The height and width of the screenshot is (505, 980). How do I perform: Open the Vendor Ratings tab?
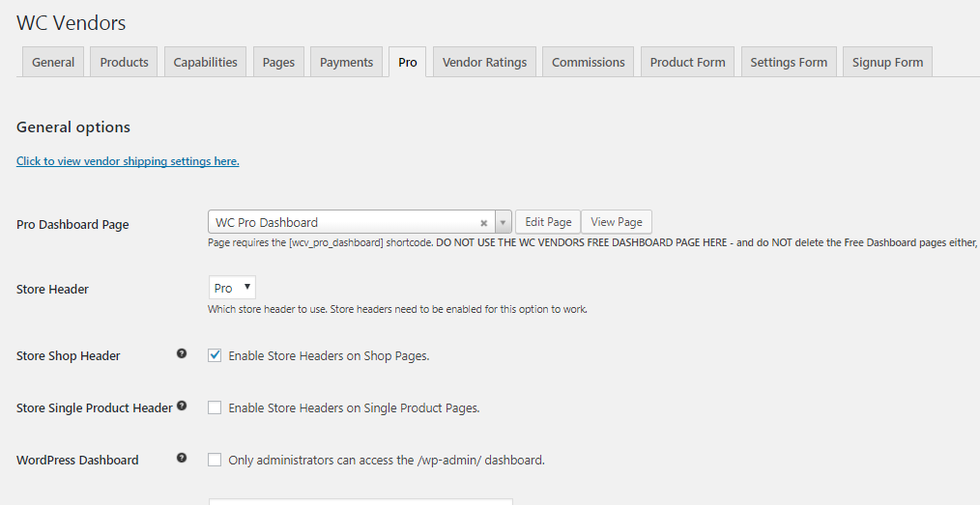pos(484,62)
